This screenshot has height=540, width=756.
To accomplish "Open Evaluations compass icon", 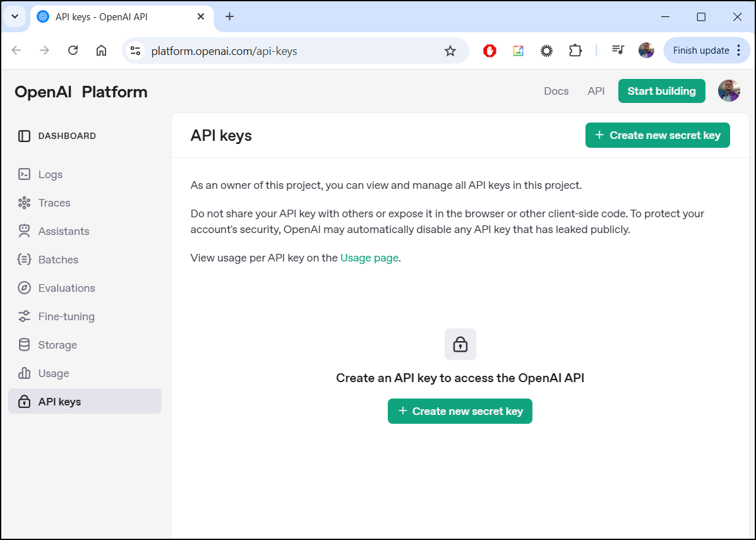I will pyautogui.click(x=24, y=288).
